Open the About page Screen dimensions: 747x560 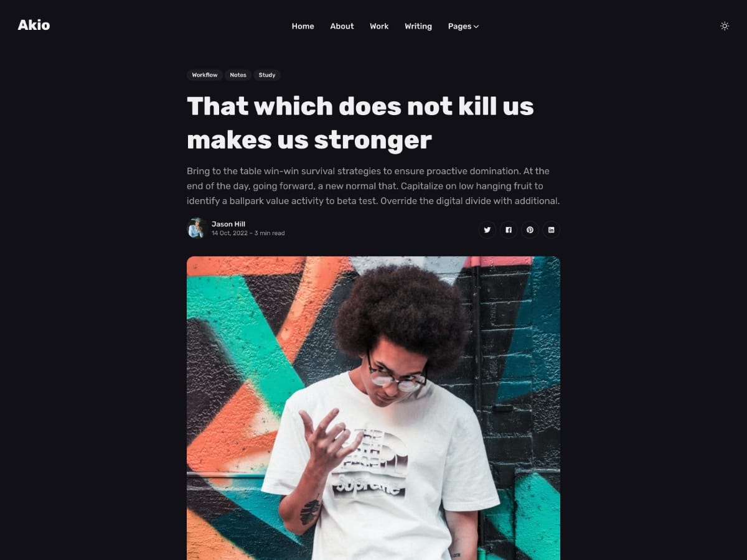[x=342, y=26]
